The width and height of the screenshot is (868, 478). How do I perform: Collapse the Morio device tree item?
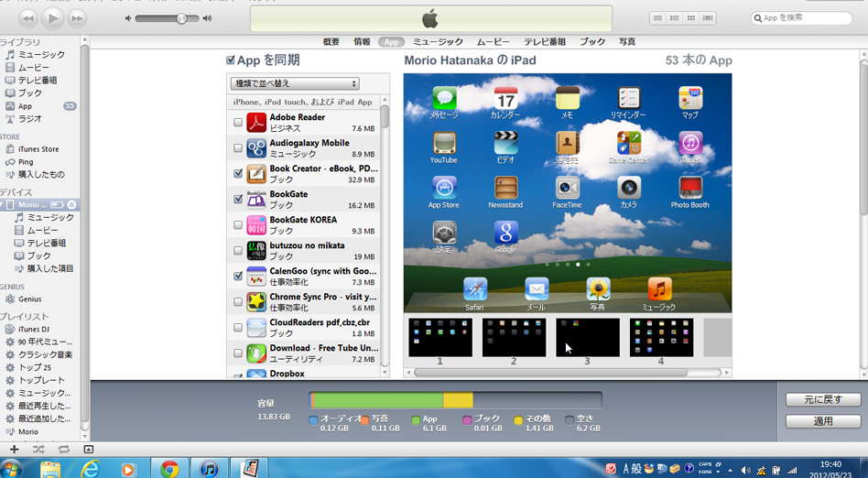[2, 205]
